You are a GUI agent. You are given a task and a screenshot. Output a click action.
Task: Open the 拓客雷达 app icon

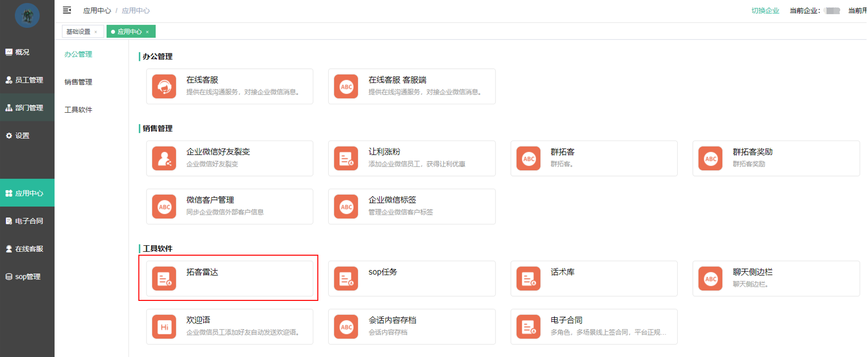click(x=164, y=279)
